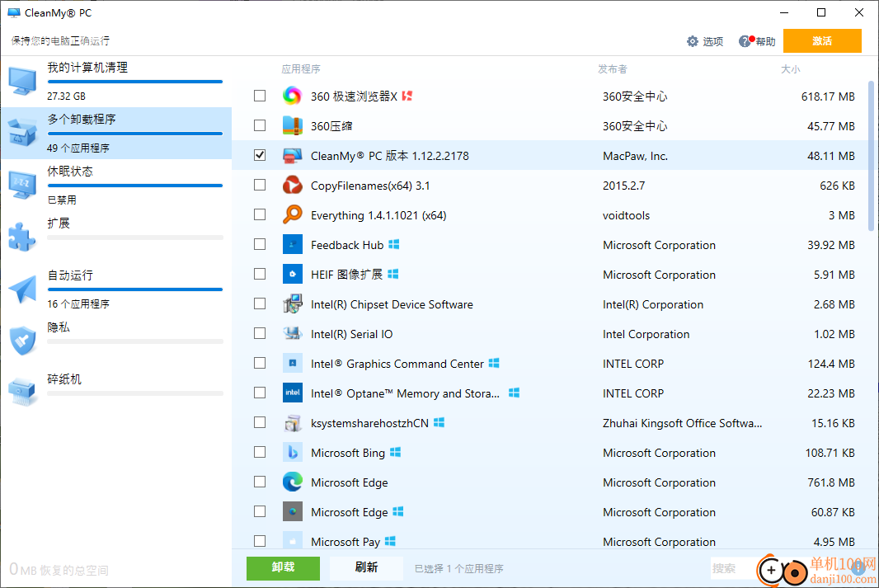The width and height of the screenshot is (879, 588).
Task: Click the 124.4 MB size value
Action: point(831,364)
